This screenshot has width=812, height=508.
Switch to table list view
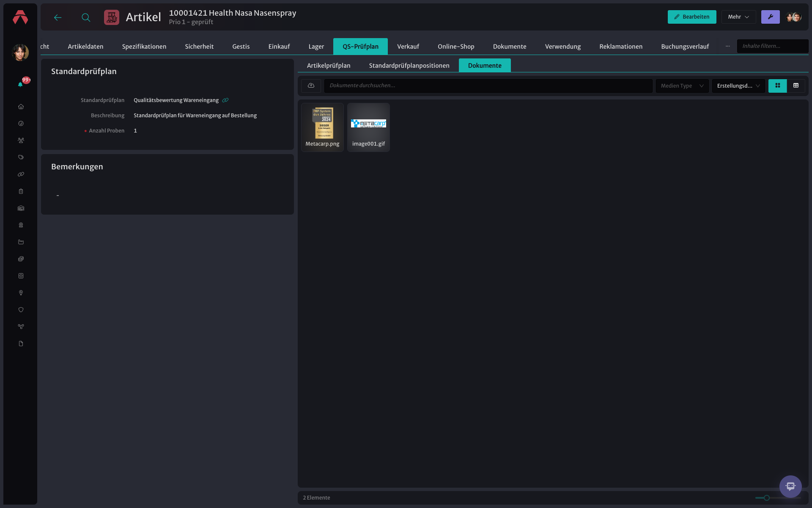click(x=796, y=86)
